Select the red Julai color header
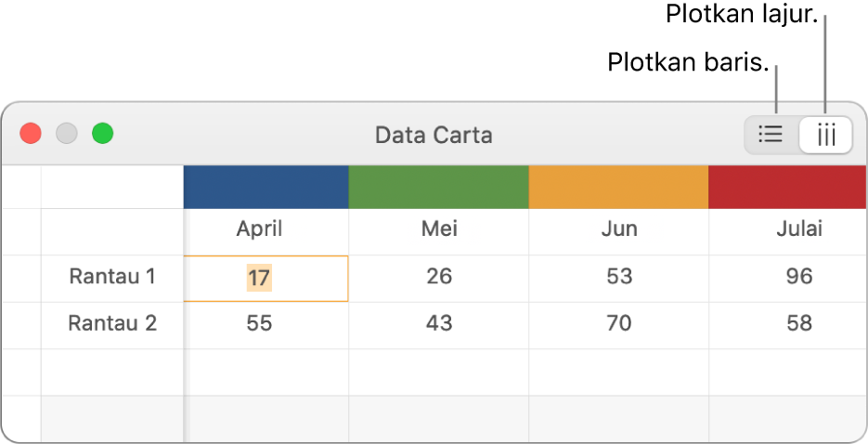 (x=787, y=187)
